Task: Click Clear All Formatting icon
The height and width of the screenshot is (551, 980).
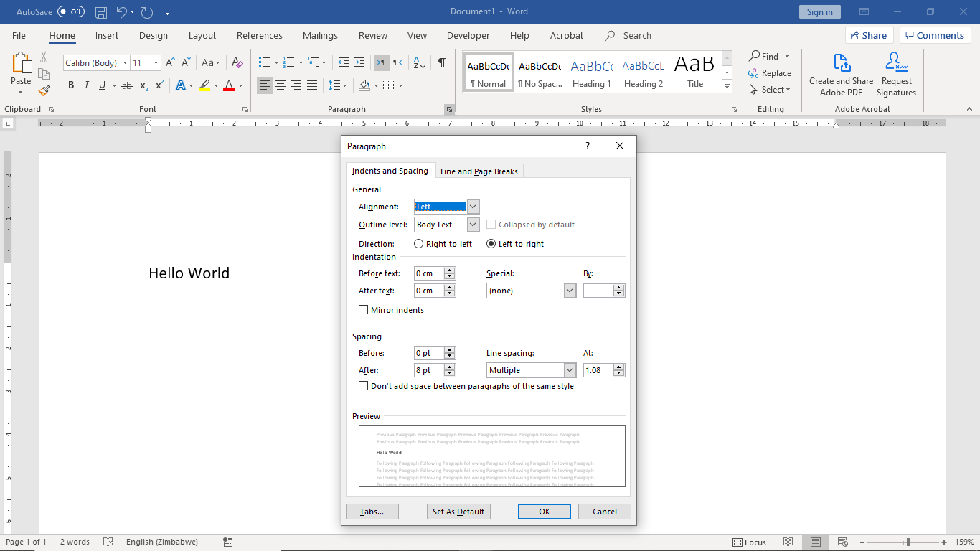Action: [237, 63]
